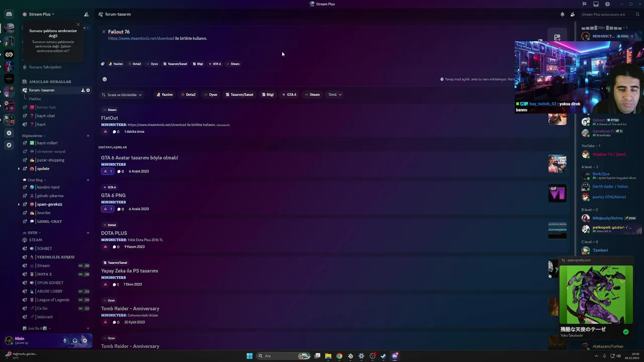Toggle deafen headphones in user panel
This screenshot has height=362, width=644.
[74, 341]
